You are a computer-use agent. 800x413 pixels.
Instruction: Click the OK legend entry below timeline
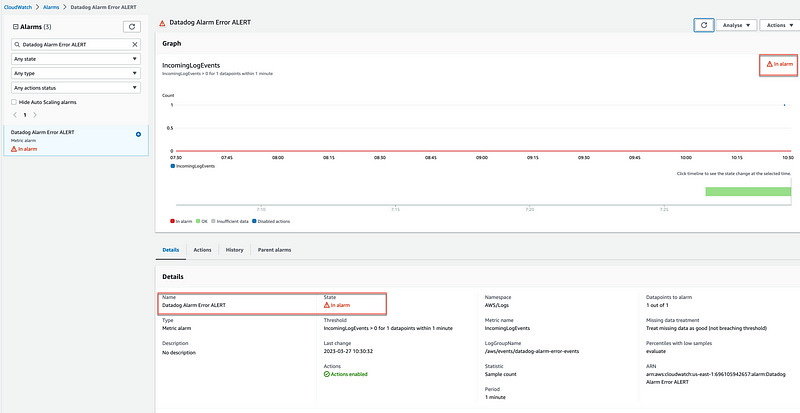coord(201,221)
